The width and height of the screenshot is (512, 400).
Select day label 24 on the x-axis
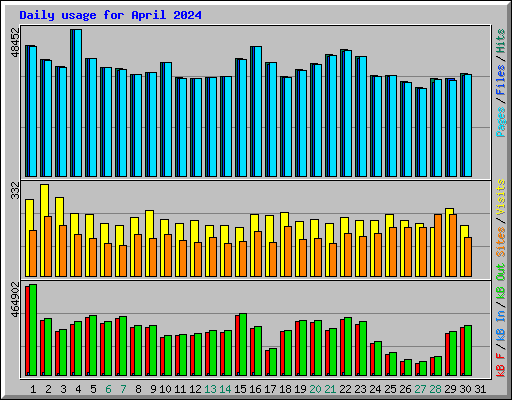click(x=375, y=389)
